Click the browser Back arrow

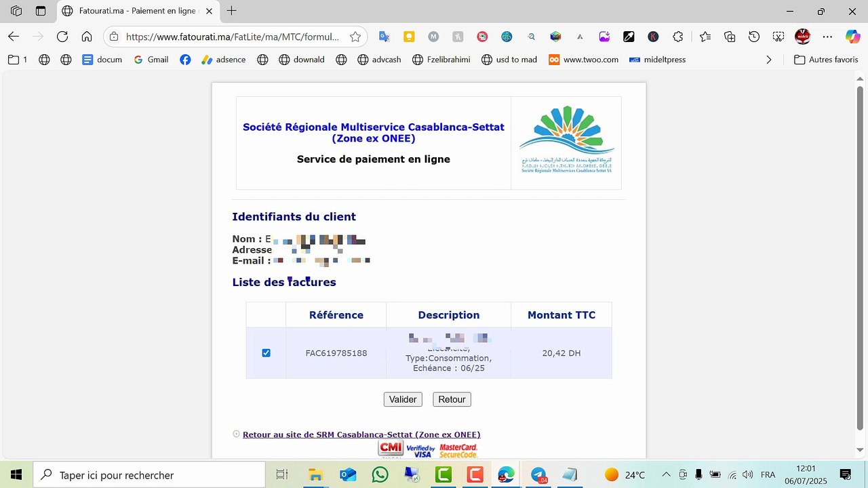coord(14,37)
